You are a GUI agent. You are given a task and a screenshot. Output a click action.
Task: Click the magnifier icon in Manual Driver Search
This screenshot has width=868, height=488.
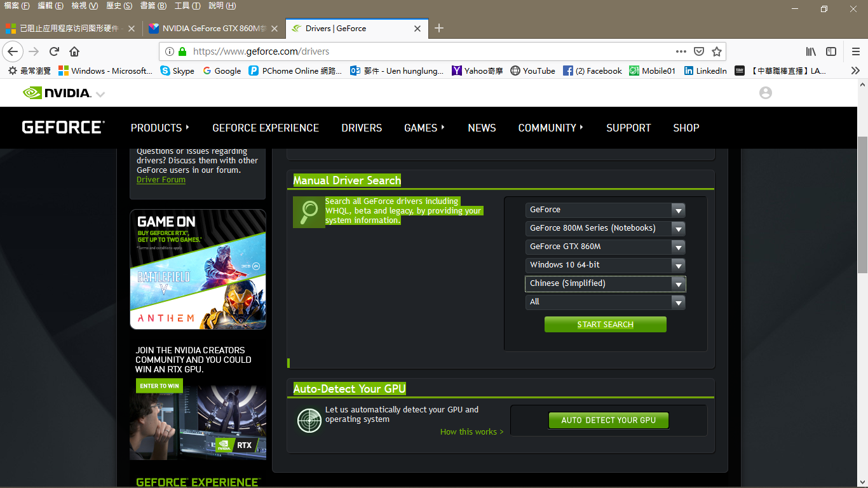pyautogui.click(x=309, y=212)
